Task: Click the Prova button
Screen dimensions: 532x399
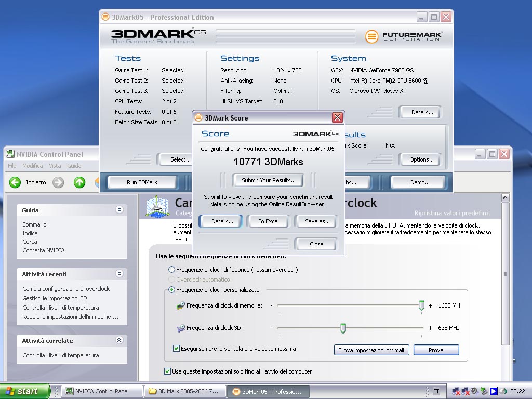Action: click(436, 350)
